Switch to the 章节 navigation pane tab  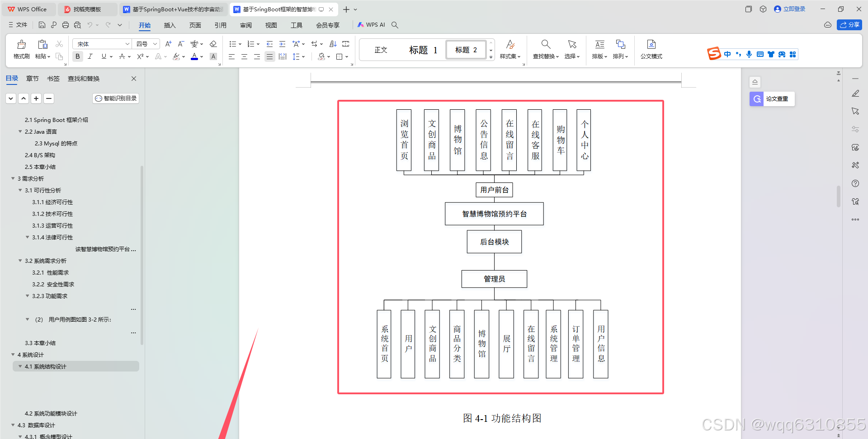pos(32,79)
